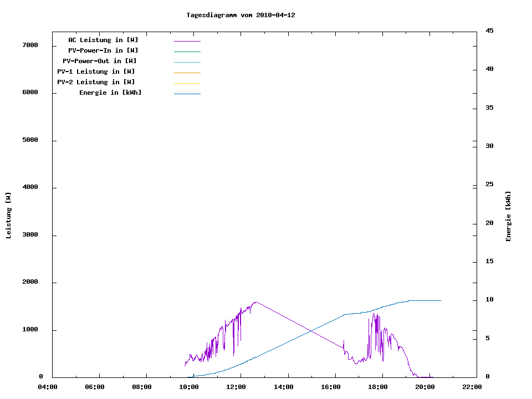Click the yellow PV-2 Leistung legend line sample
Screen dimensions: 532x399
point(187,83)
